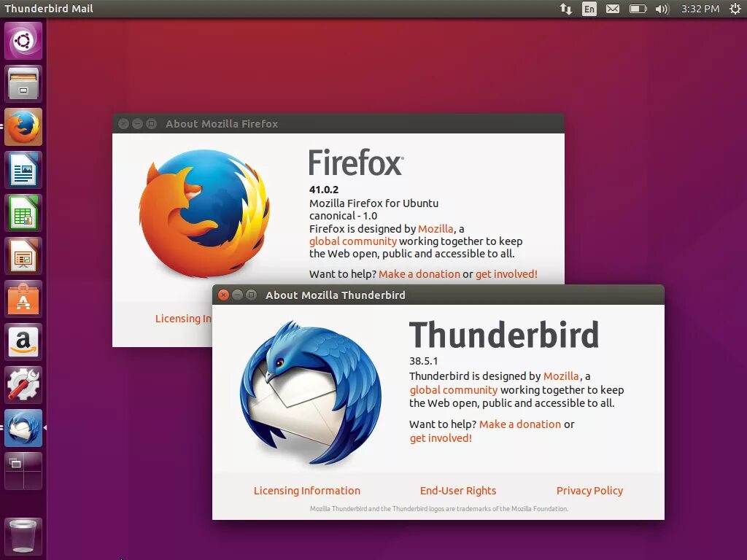Screen dimensions: 747x560
Task: Minimize the About Mozilla Firefox window
Action: pos(137,124)
